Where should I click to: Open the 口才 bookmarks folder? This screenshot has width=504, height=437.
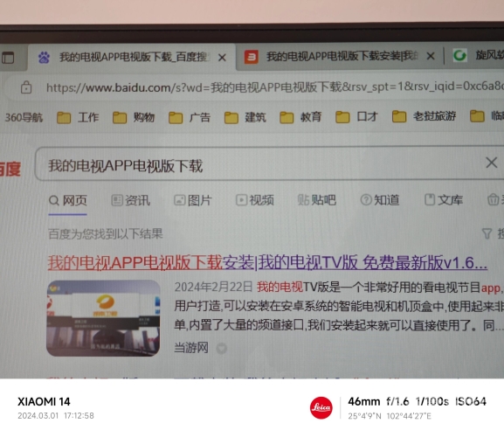click(x=356, y=116)
